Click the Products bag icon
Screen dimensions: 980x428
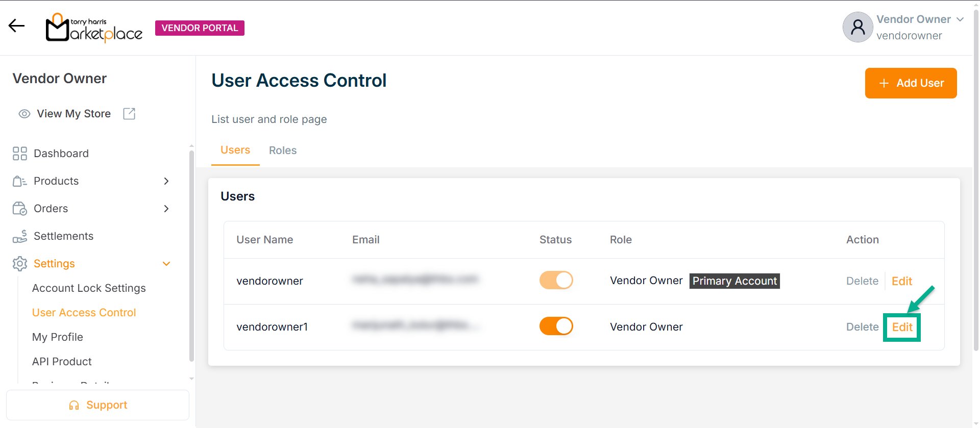click(x=20, y=181)
